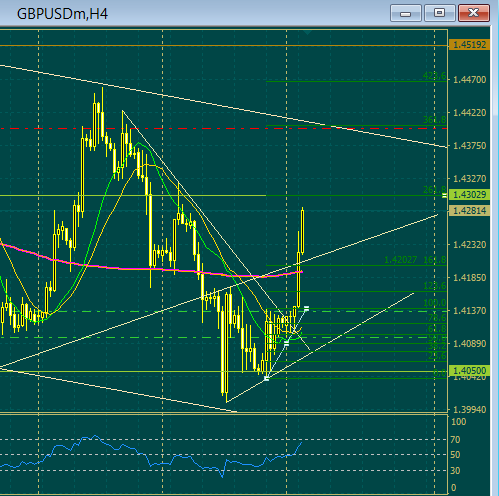
Task: Click the RSI 100 scale label
Action: pyautogui.click(x=458, y=422)
